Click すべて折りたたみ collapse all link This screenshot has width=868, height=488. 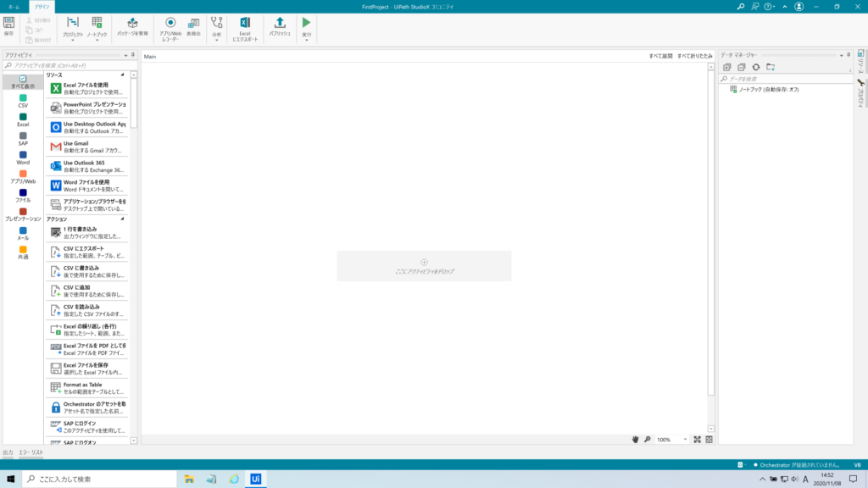click(x=695, y=56)
